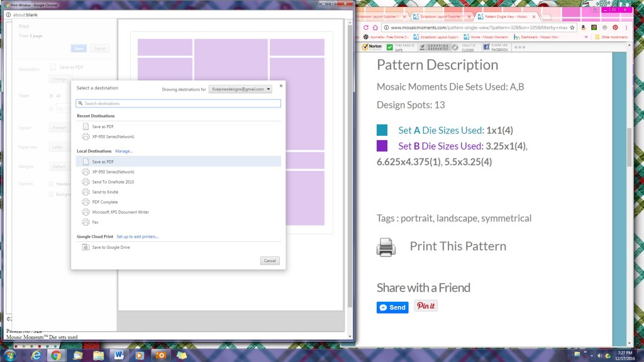Close the Pattern Single View tab

click(x=534, y=17)
